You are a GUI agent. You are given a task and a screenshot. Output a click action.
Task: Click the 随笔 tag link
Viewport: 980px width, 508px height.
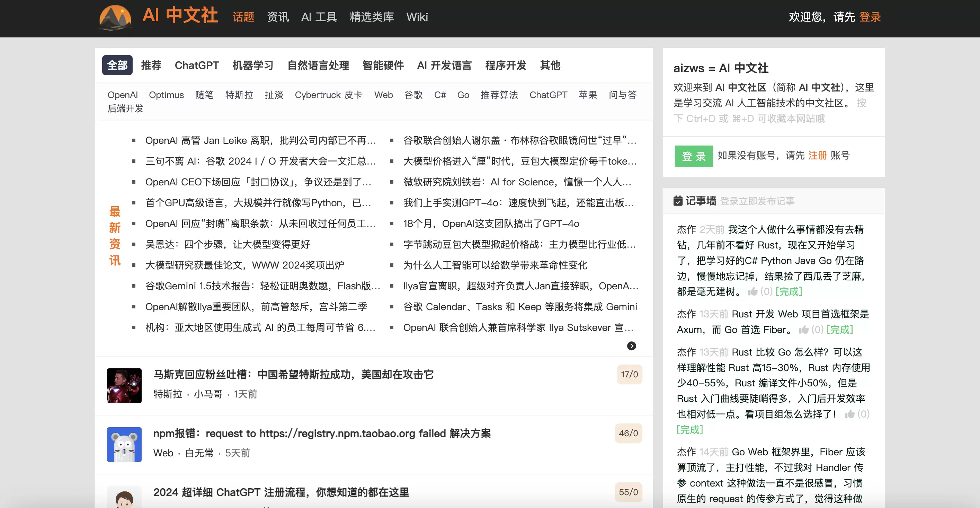tap(204, 95)
